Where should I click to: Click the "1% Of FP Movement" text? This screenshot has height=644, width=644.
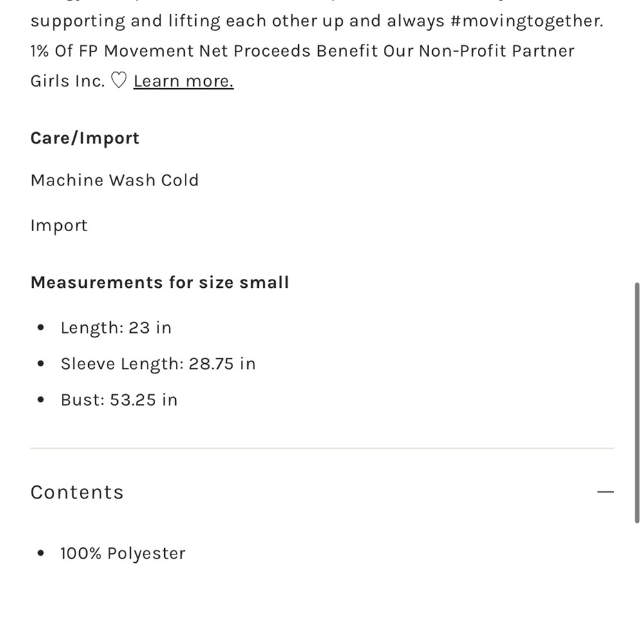112,51
